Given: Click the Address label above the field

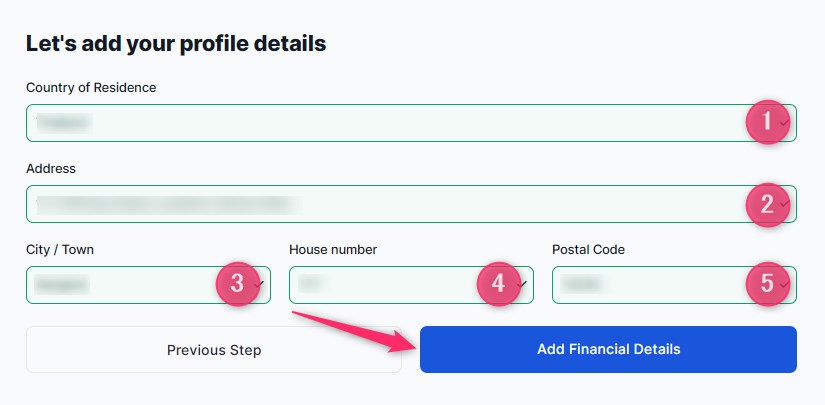Looking at the screenshot, I should 51,168.
